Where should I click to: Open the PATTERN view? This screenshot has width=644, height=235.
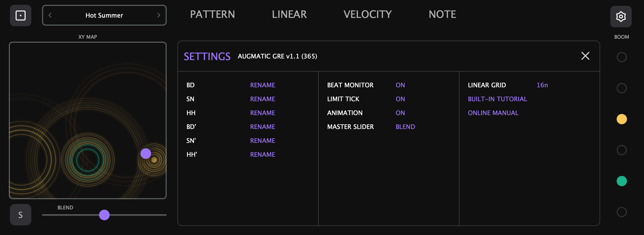(212, 14)
